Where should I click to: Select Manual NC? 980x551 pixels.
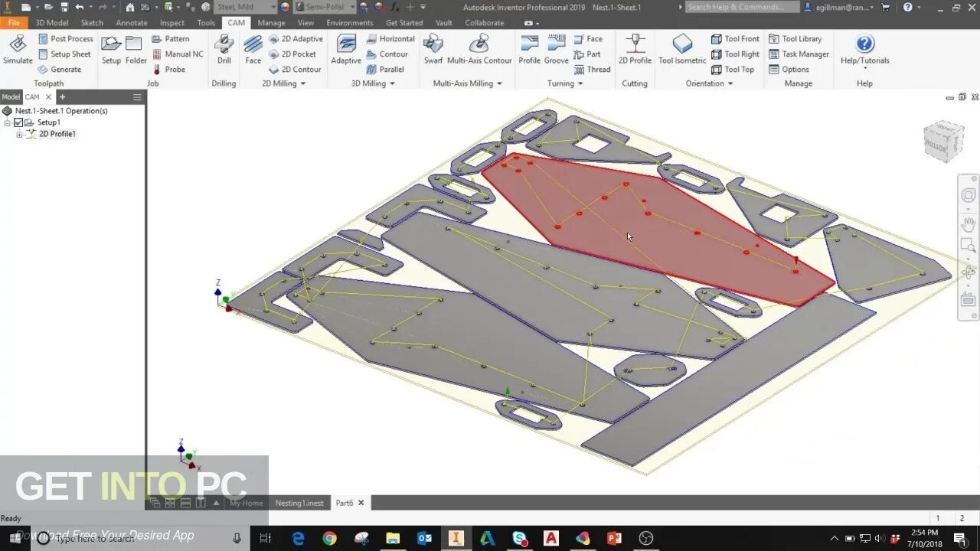[178, 54]
